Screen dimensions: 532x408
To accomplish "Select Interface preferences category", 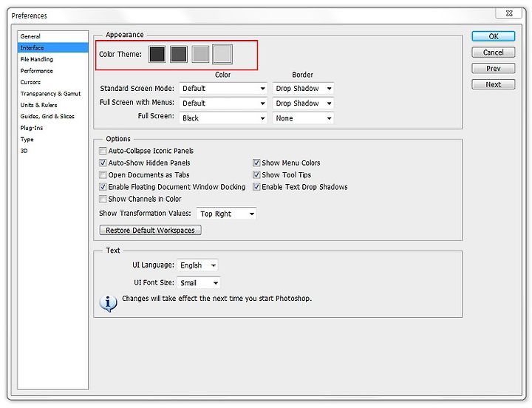I will click(x=53, y=47).
